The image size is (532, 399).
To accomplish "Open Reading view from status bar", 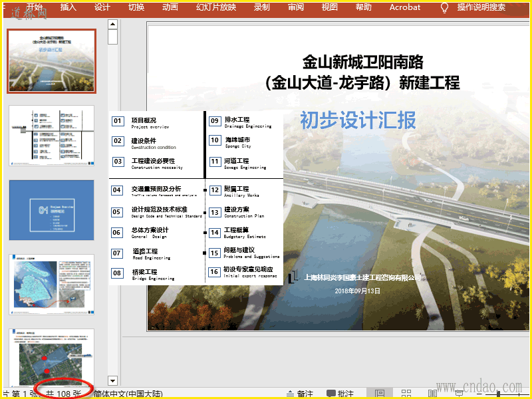I will [433, 394].
